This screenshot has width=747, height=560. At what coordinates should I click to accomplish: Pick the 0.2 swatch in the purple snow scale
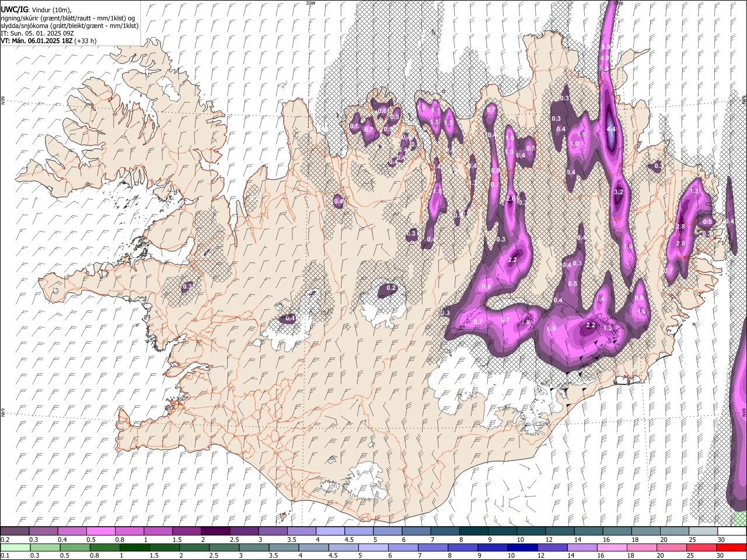[15, 531]
